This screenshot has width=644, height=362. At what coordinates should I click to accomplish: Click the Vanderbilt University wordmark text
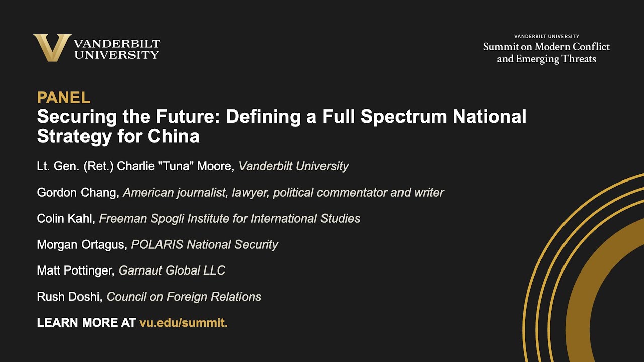[x=117, y=49]
